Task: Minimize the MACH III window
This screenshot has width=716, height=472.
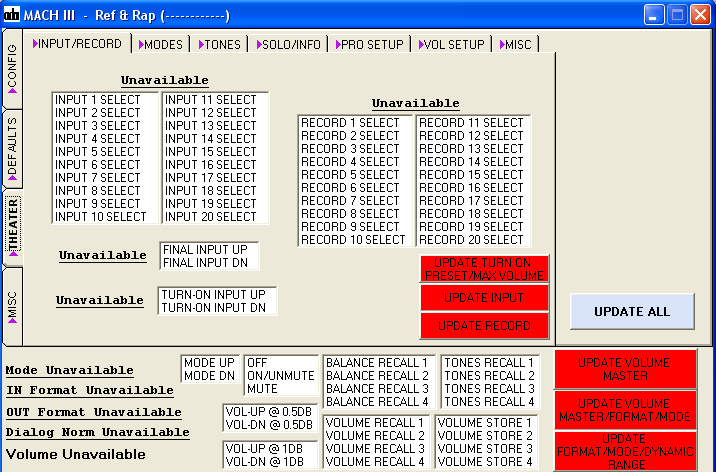Action: pos(654,15)
